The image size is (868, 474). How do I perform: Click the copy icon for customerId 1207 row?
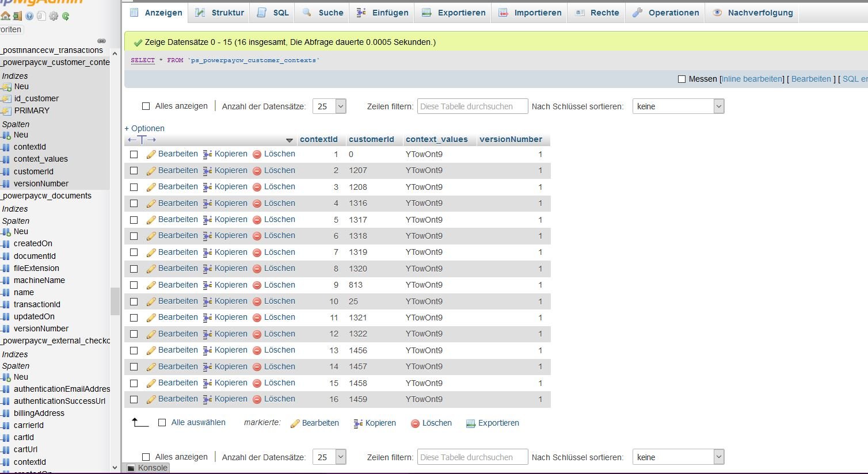(208, 171)
